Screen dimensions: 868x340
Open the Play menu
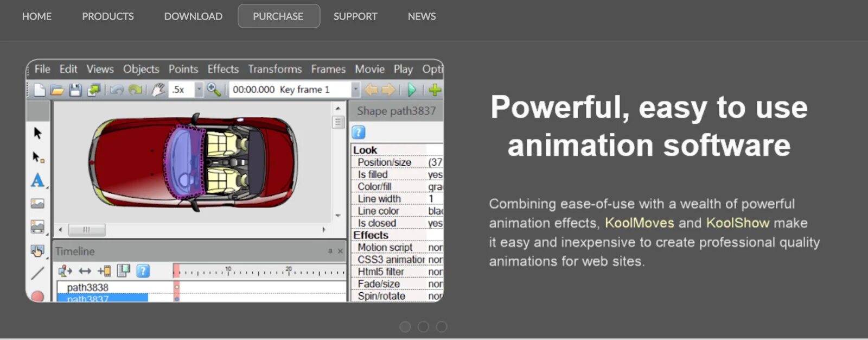[403, 69]
